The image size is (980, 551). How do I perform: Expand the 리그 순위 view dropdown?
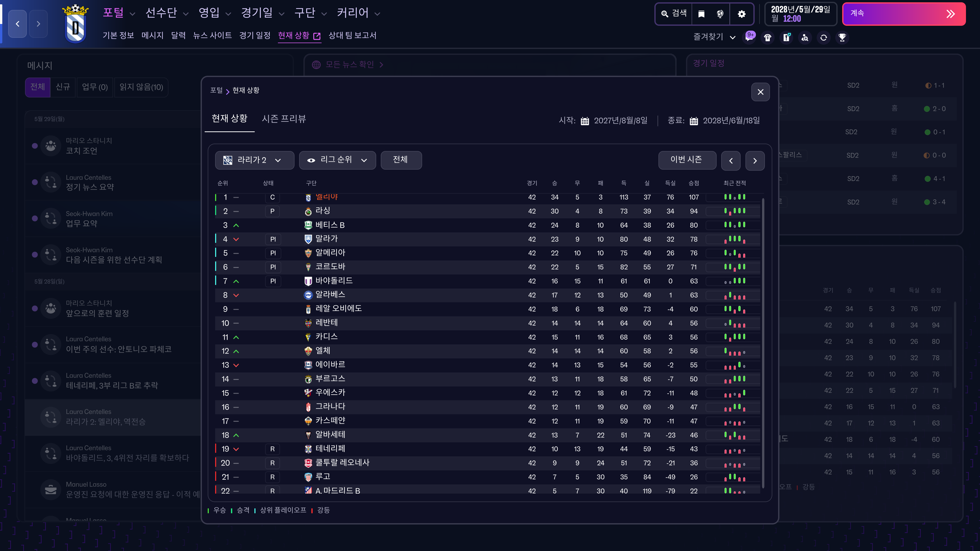click(x=337, y=160)
